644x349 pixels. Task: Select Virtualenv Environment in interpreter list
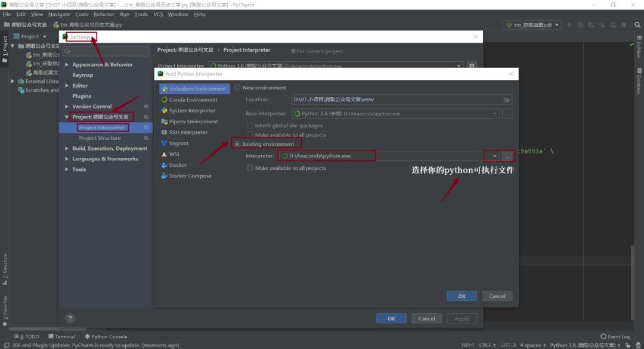pos(194,89)
